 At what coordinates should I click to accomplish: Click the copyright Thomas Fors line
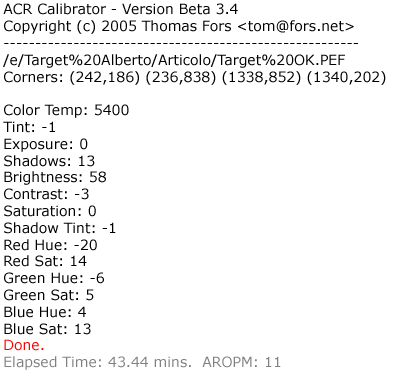tap(179, 26)
